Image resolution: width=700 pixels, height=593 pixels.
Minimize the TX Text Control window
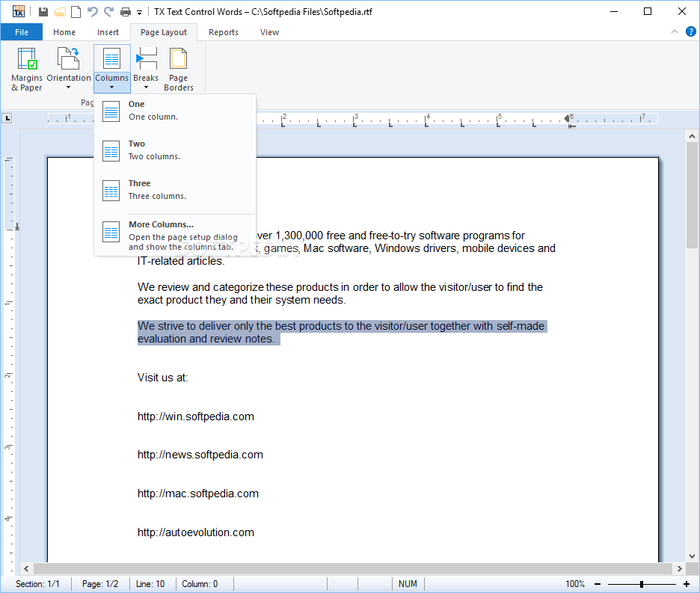point(614,12)
